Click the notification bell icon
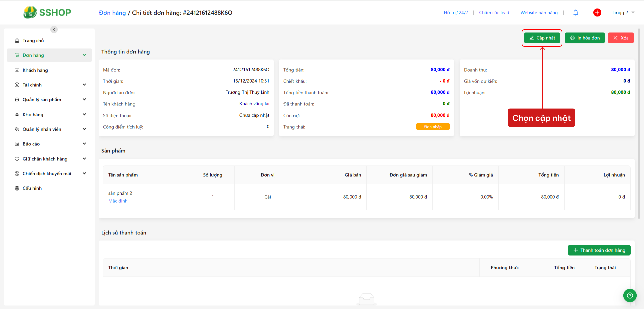This screenshot has width=644, height=309. (576, 13)
